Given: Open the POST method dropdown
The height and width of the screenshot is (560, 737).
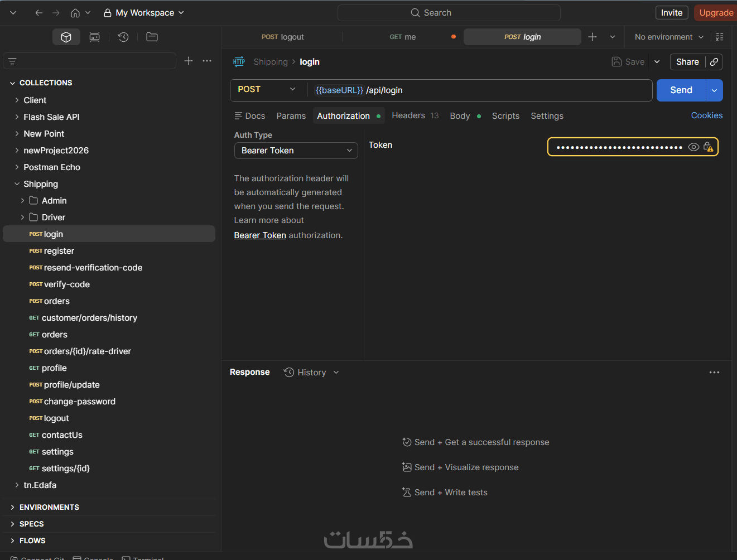Looking at the screenshot, I should [x=267, y=90].
